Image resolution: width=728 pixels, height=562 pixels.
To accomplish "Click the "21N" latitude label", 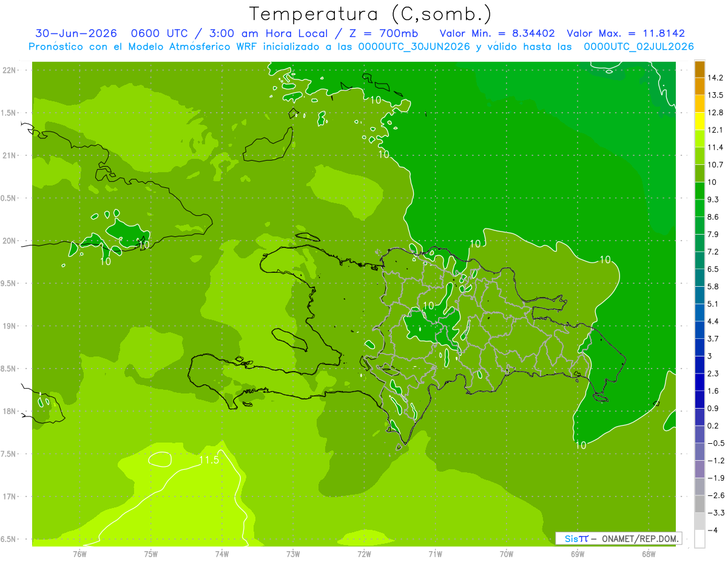I will pos(9,156).
